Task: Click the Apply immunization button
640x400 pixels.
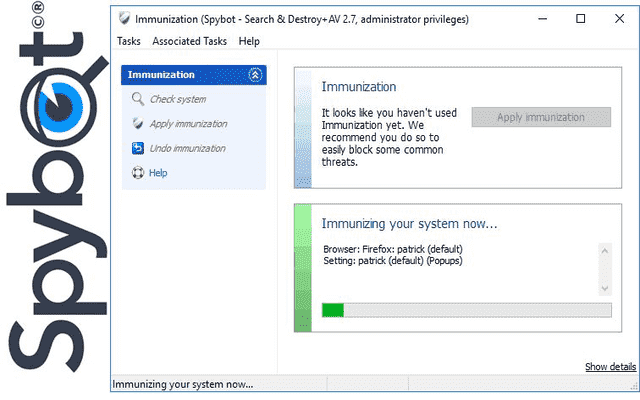Action: point(541,117)
